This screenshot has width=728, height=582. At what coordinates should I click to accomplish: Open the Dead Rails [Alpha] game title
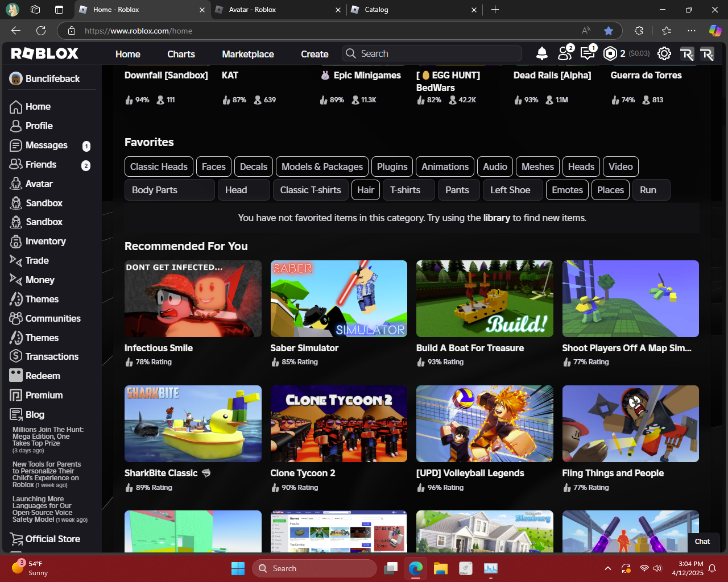point(552,75)
